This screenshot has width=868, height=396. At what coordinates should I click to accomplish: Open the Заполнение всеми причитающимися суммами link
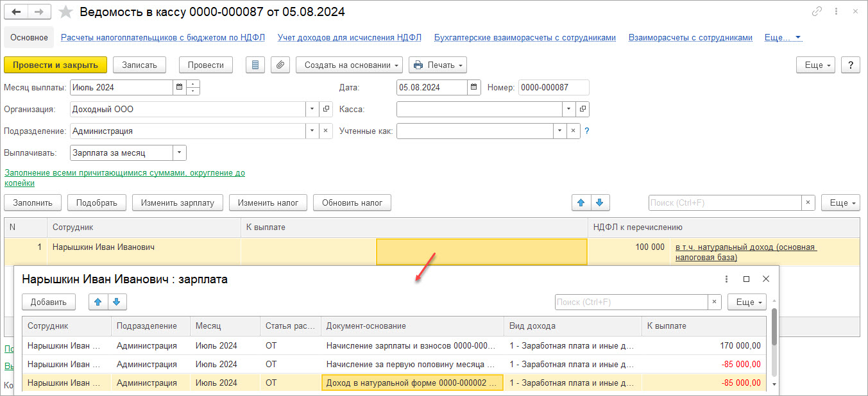point(124,178)
